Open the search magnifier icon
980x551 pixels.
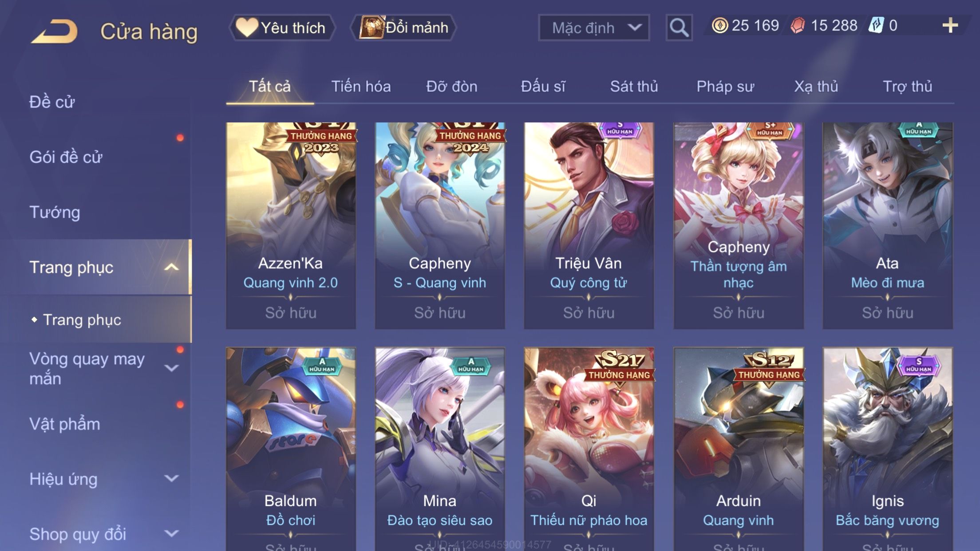coord(679,28)
